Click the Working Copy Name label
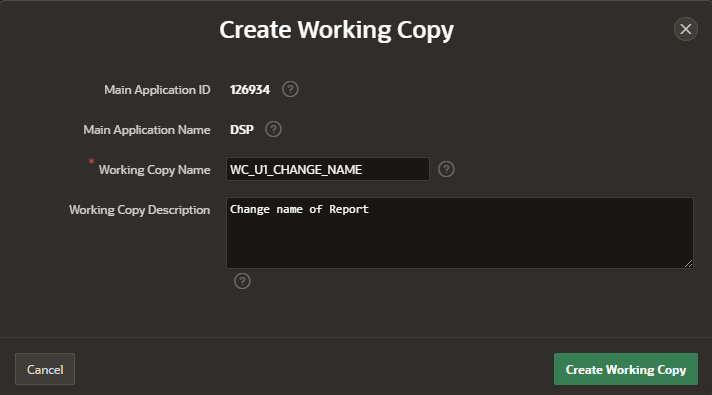712x395 pixels. pyautogui.click(x=154, y=170)
